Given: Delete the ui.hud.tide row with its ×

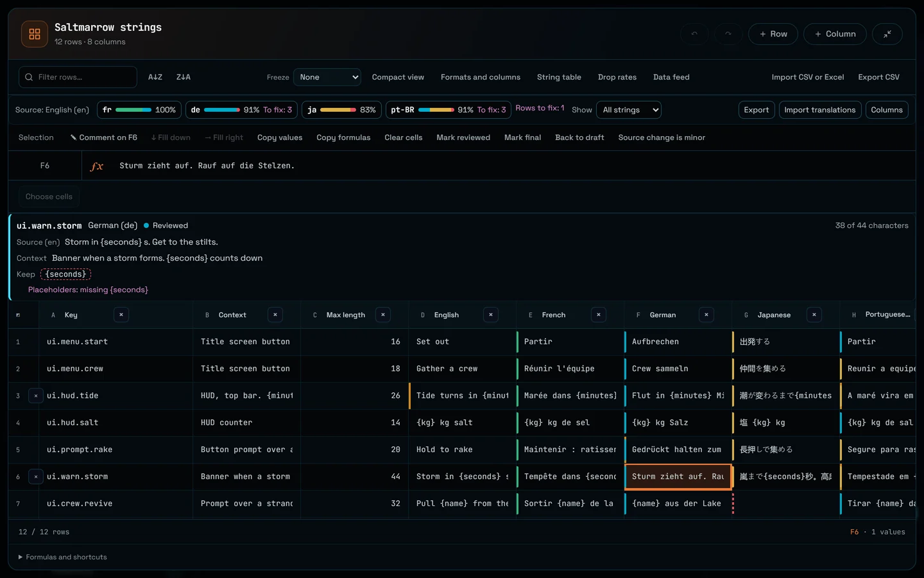Looking at the screenshot, I should [36, 396].
